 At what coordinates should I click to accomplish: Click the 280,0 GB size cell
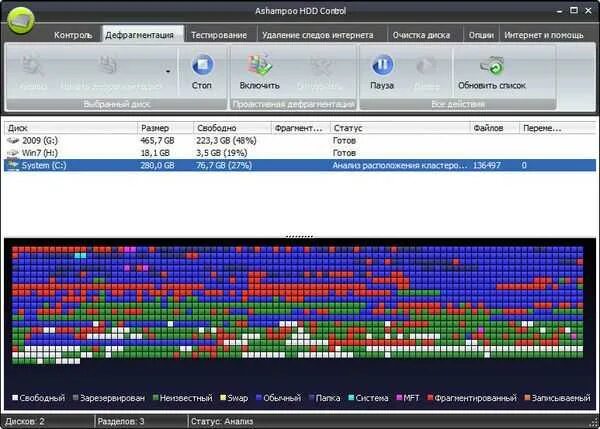(x=157, y=165)
